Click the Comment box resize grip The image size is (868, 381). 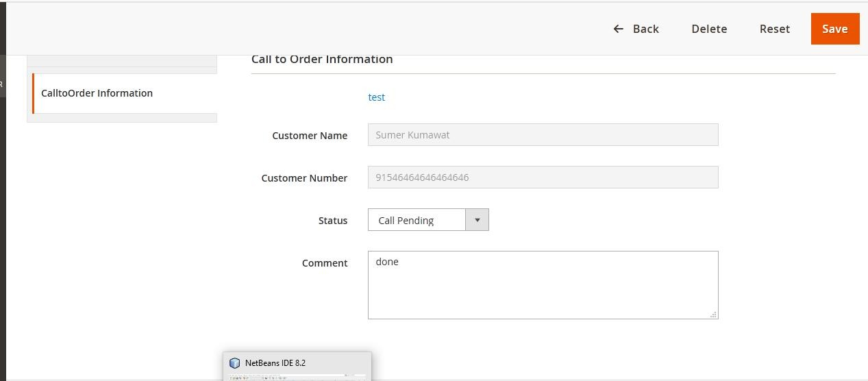tap(713, 315)
